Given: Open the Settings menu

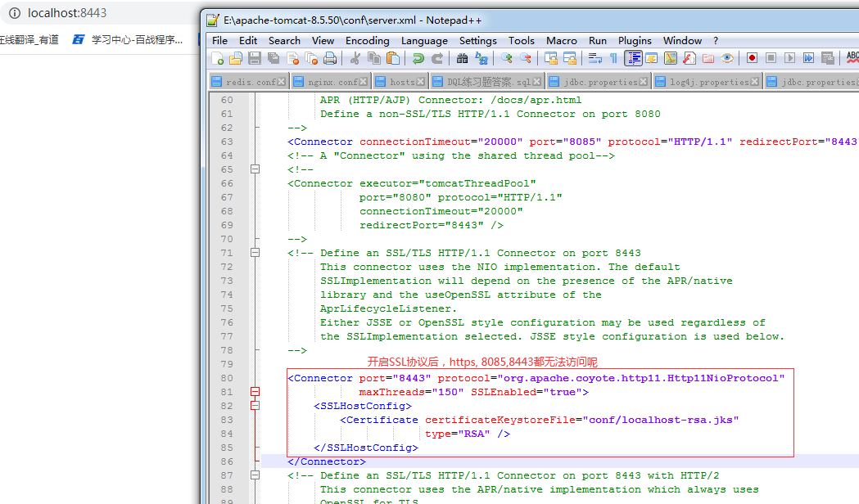Looking at the screenshot, I should (x=477, y=40).
